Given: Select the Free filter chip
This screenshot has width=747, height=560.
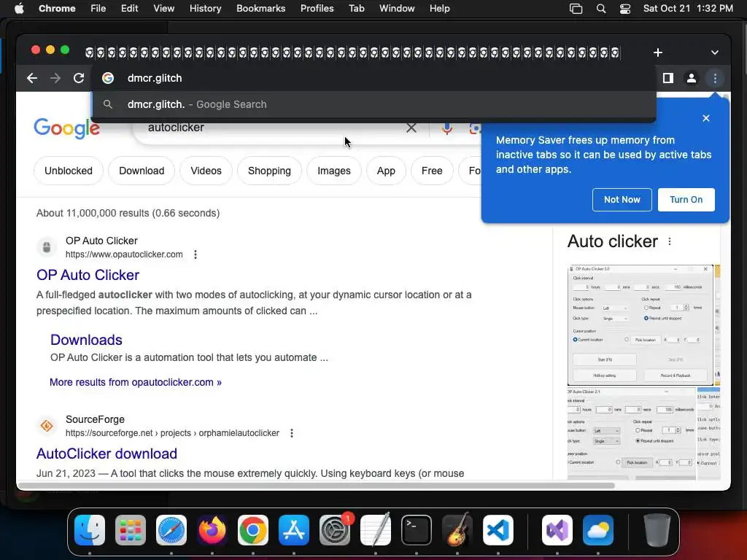Looking at the screenshot, I should click(432, 171).
